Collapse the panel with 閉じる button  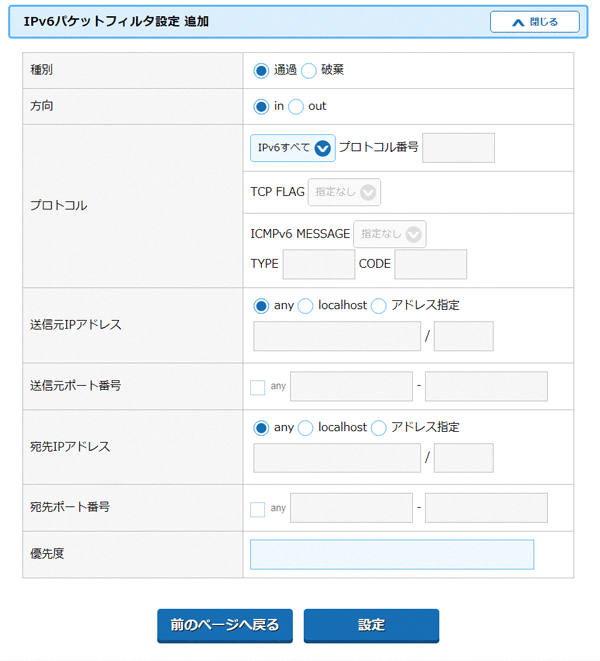coord(535,22)
